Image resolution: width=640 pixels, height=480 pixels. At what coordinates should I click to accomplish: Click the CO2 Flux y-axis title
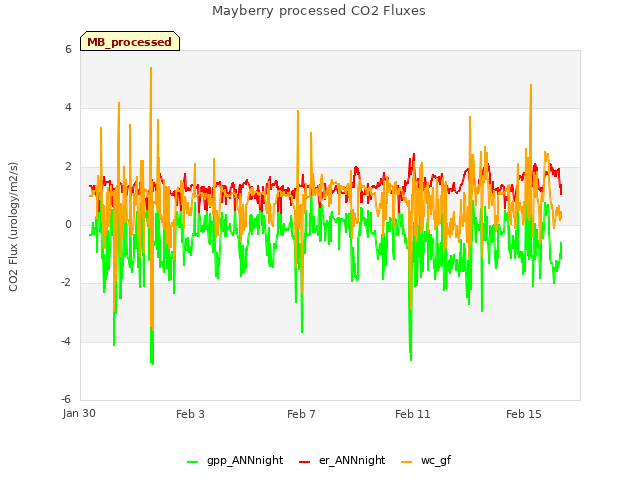(13, 227)
